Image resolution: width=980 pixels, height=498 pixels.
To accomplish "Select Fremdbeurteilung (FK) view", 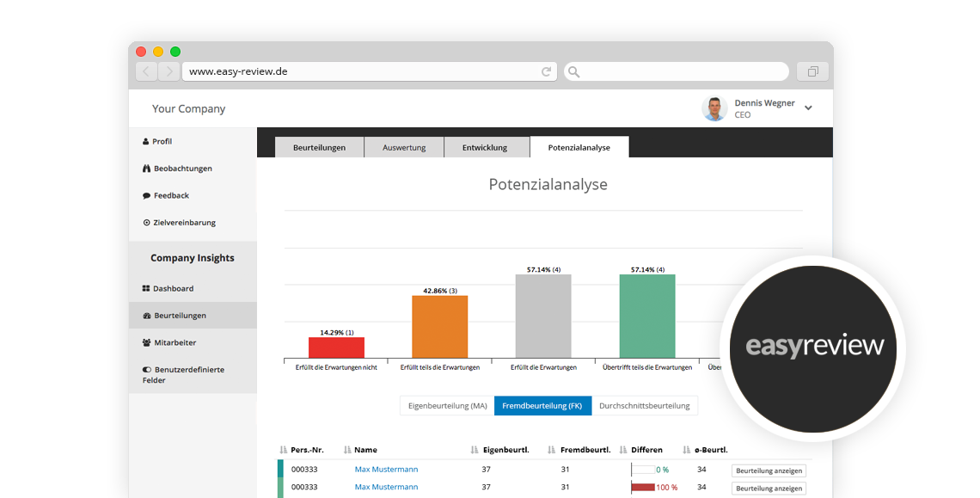I will coord(542,405).
